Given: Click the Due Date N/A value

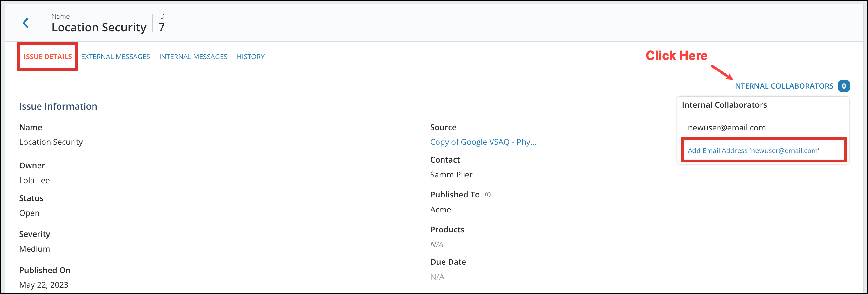Looking at the screenshot, I should pos(437,277).
